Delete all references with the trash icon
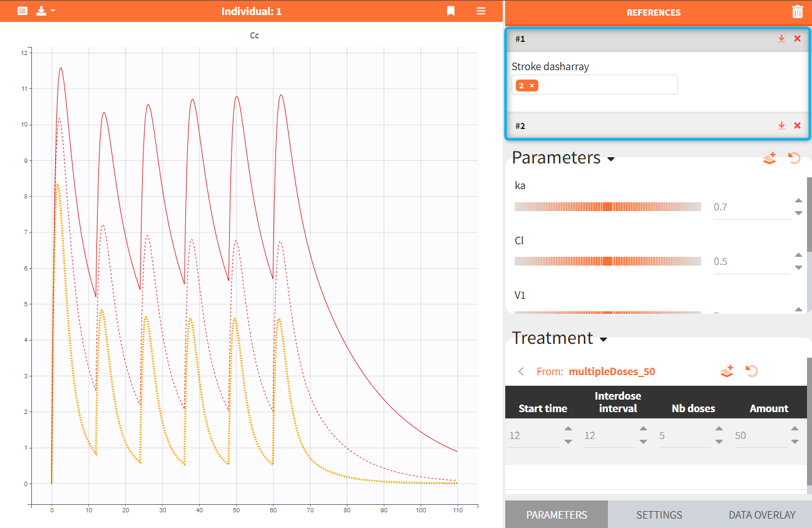812x528 pixels. tap(797, 12)
